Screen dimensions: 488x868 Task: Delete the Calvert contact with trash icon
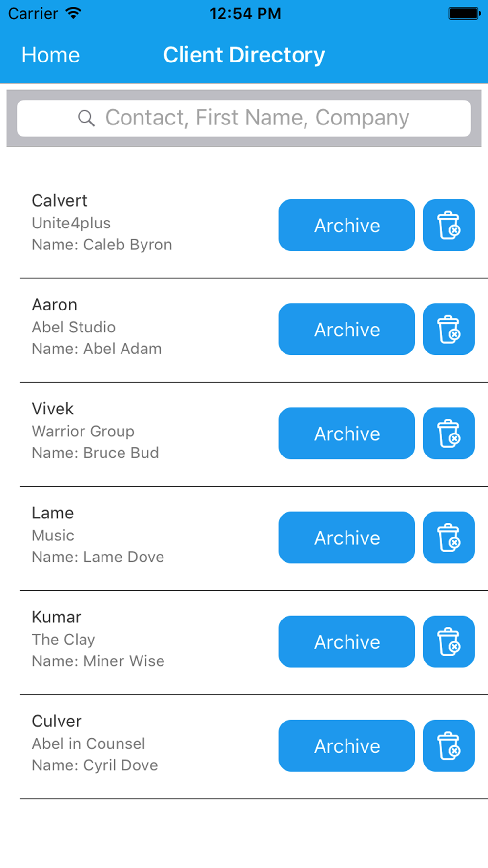[448, 225]
